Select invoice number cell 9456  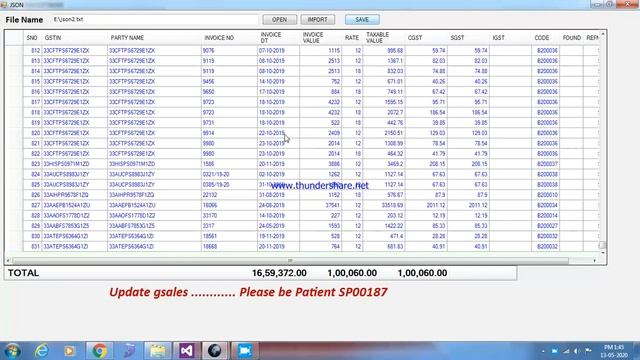pos(229,82)
